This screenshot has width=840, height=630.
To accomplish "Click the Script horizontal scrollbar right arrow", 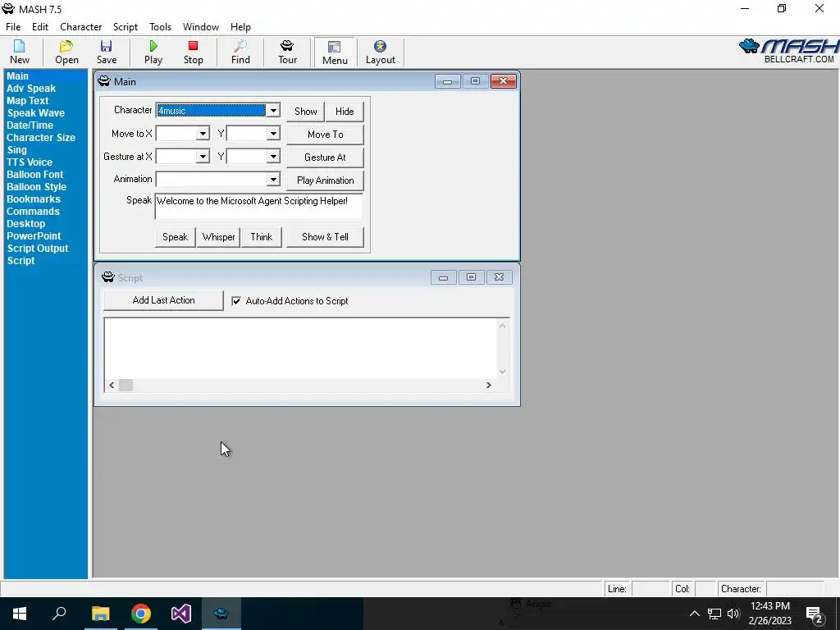I will [488, 386].
